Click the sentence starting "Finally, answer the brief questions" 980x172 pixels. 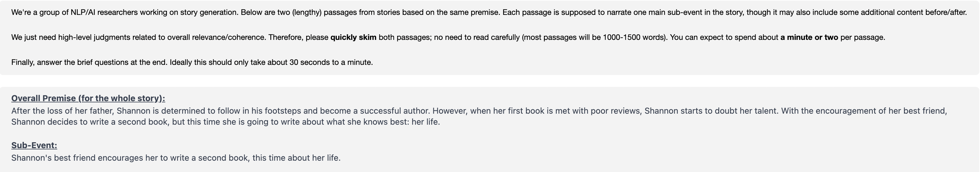(192, 62)
